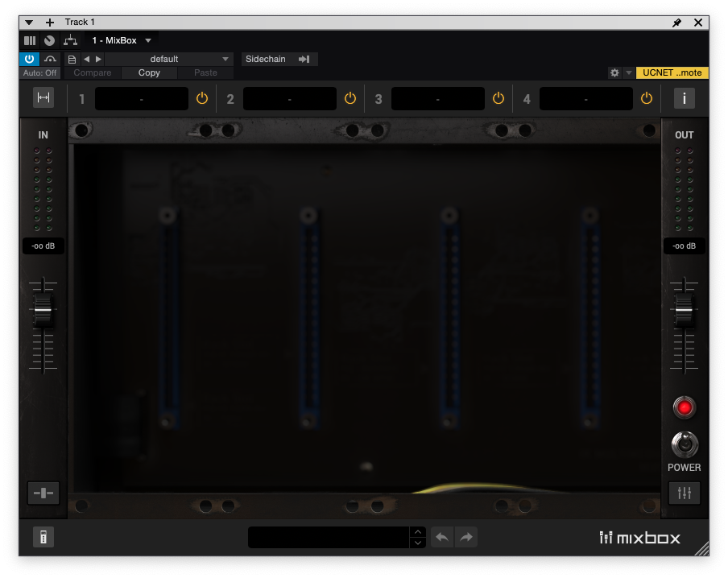Click the red power indicator lamp
728x578 pixels.
[x=685, y=407]
